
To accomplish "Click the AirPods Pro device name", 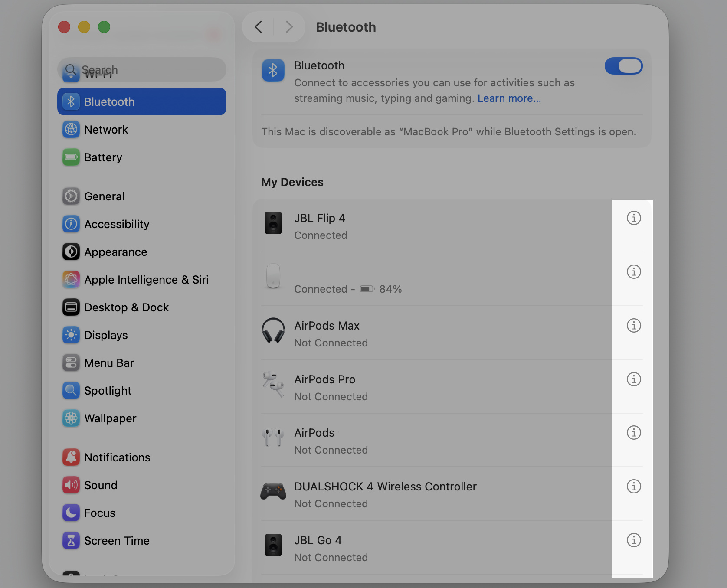I will coord(324,379).
